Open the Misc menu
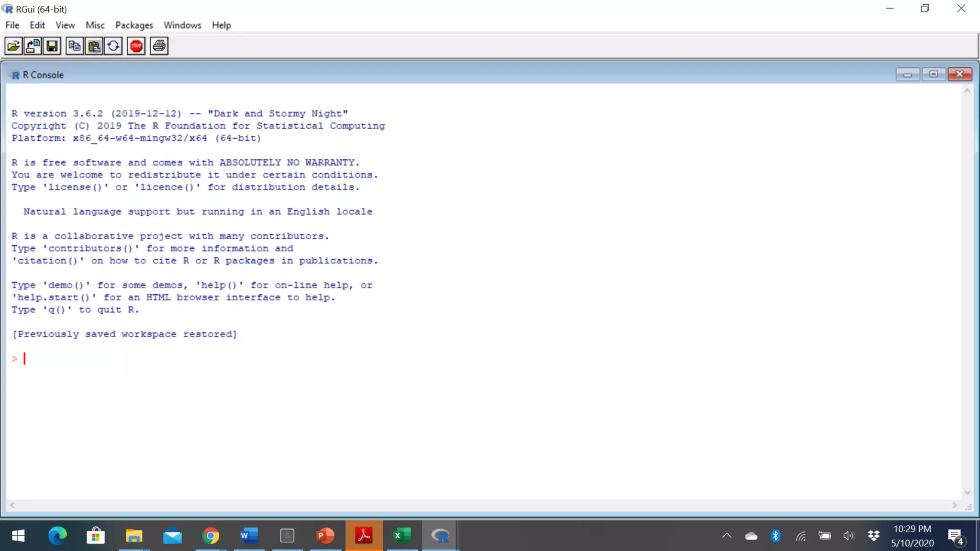The image size is (980, 551). 95,25
